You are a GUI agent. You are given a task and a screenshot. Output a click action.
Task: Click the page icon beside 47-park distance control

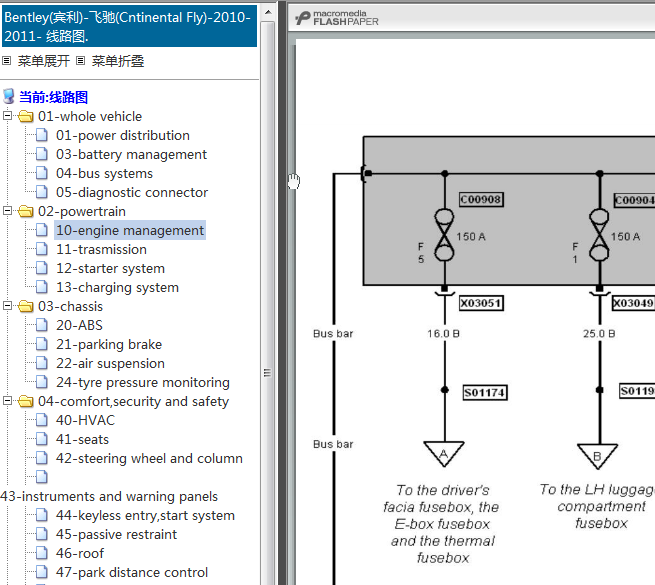[41, 572]
